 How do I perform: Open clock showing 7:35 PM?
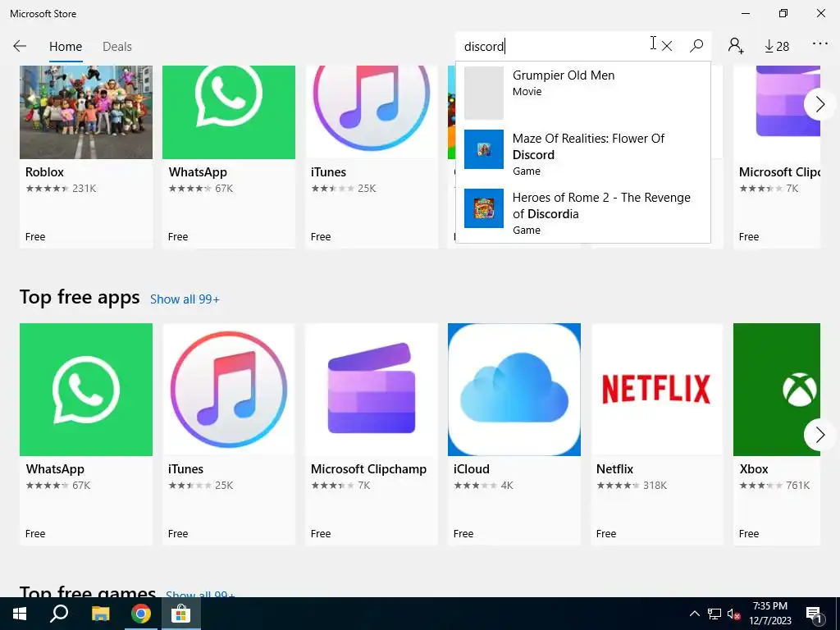point(769,614)
